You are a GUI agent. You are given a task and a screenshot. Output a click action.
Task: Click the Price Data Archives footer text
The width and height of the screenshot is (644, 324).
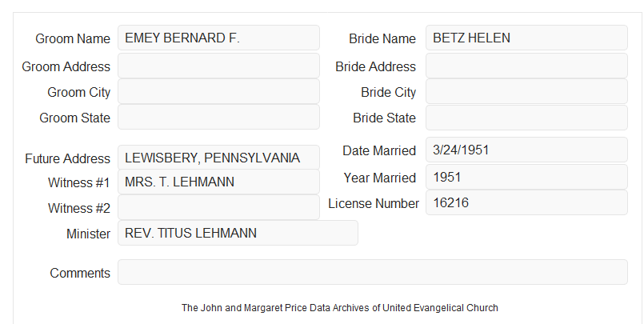340,307
